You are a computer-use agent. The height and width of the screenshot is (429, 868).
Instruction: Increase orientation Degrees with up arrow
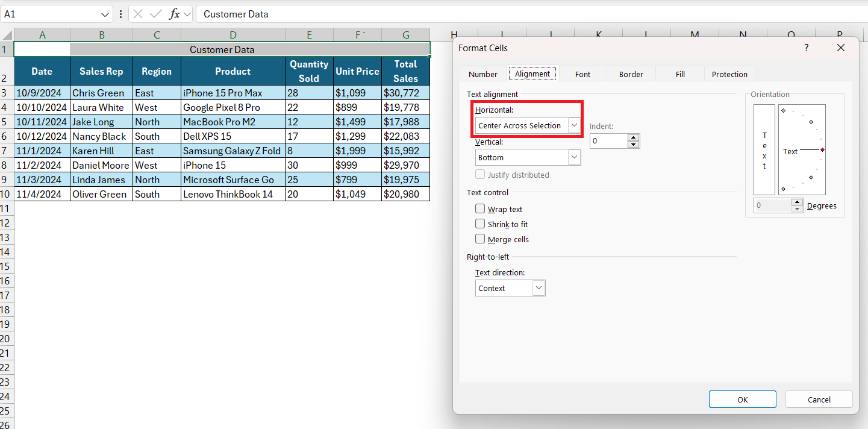point(798,202)
